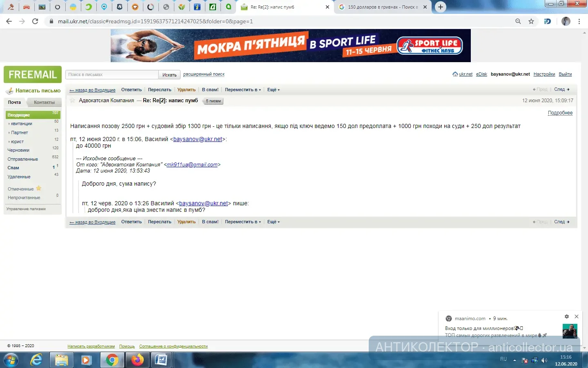Open the Ещё dropdown menu
The image size is (588, 368).
tap(273, 90)
